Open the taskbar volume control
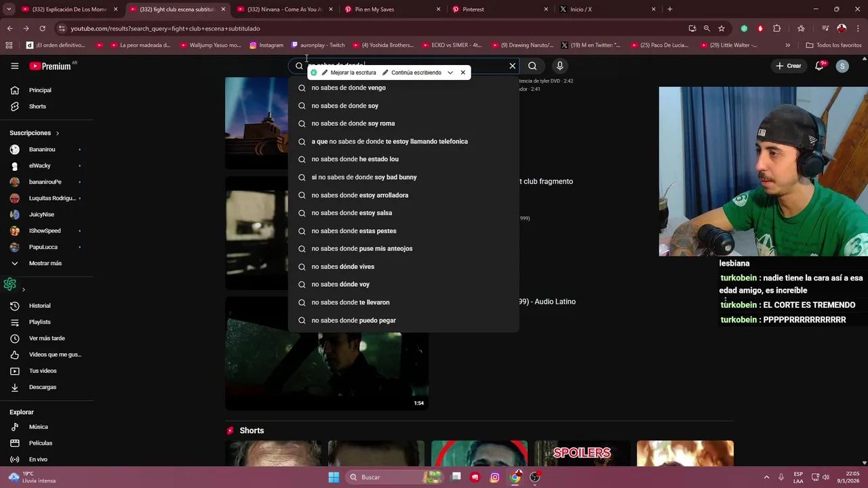This screenshot has width=868, height=488. [825, 477]
